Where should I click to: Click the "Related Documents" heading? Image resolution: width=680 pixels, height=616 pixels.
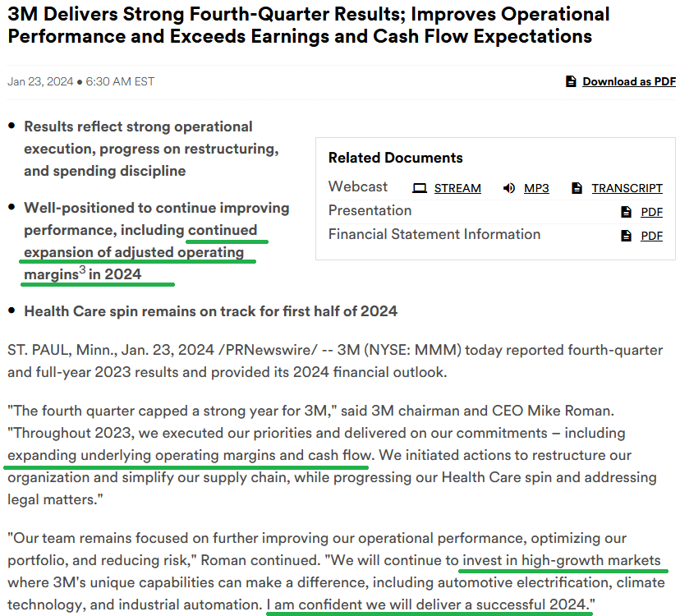coord(396,158)
